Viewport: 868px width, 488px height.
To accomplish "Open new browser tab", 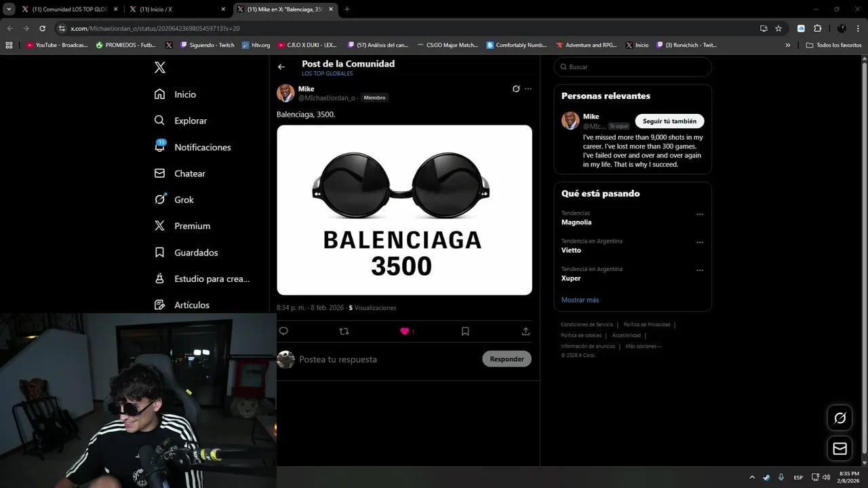I will pos(347,9).
